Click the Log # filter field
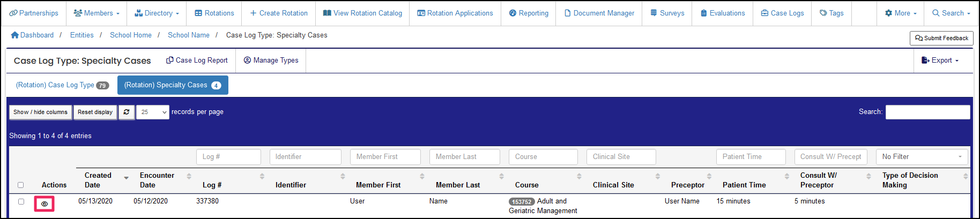 228,157
